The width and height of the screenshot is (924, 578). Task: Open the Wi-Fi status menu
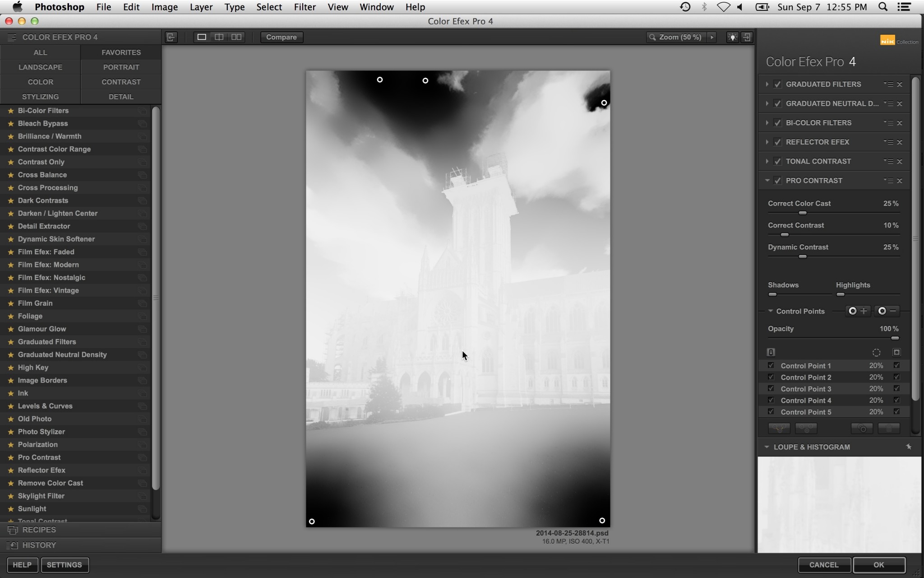coord(723,7)
